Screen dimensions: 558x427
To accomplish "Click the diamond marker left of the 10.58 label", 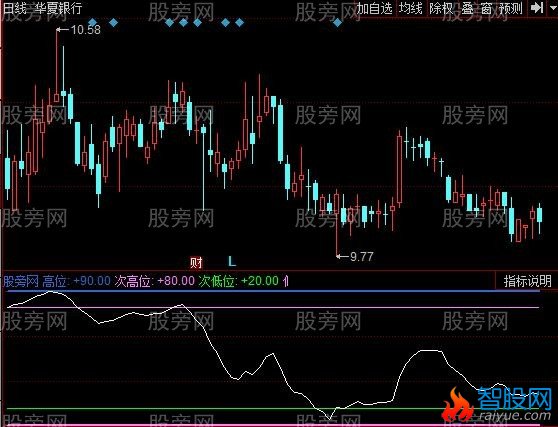I will click(x=93, y=23).
